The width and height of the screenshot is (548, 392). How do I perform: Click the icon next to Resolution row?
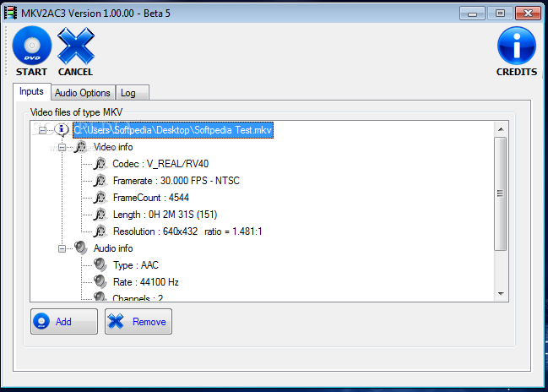pos(100,231)
